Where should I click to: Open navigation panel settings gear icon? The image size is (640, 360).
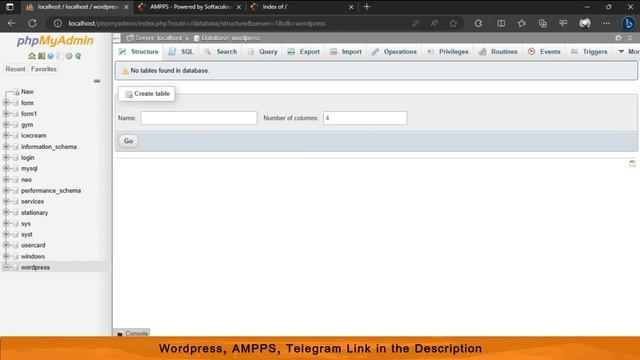coord(69,56)
